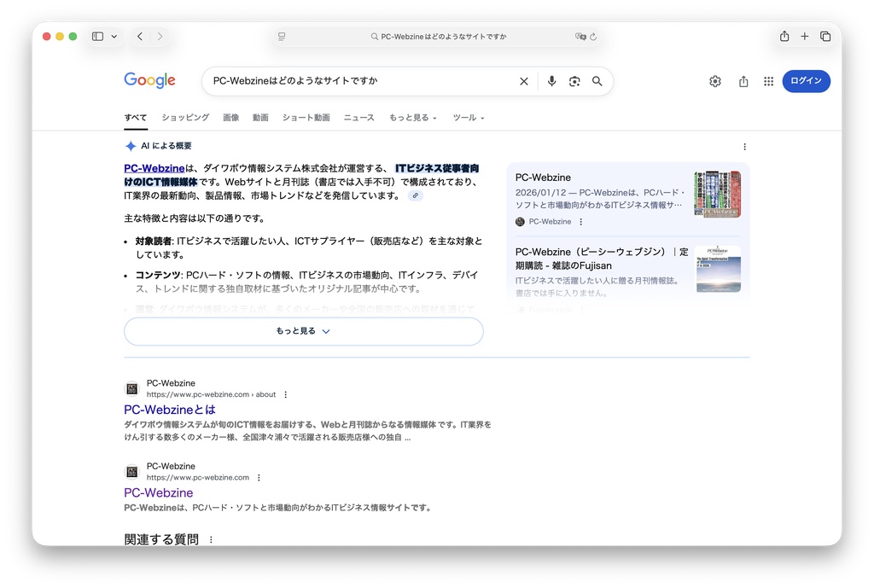Screen dimensions: 874x588
Task: Start a voice search with the microphone icon
Action: pyautogui.click(x=551, y=81)
